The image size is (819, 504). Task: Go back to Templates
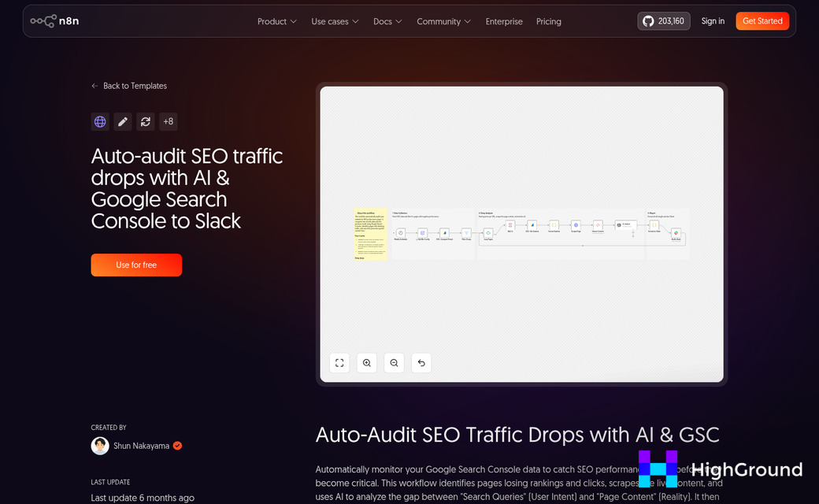coord(129,86)
